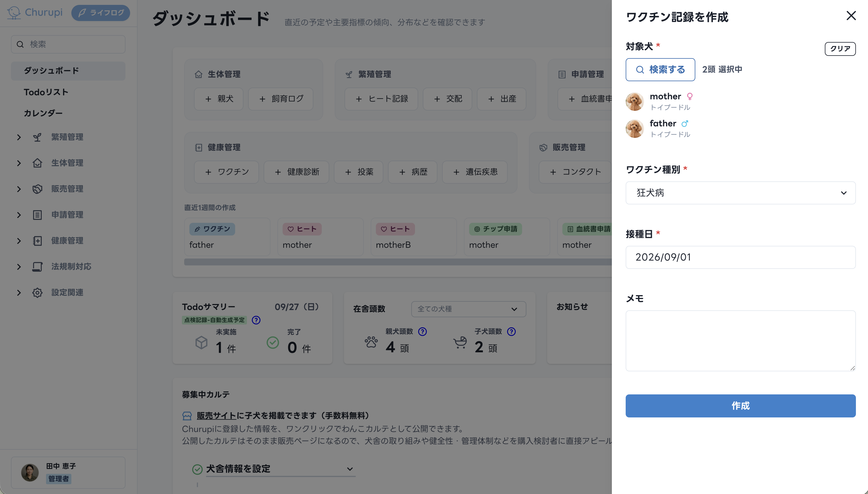Expand the 犬舎情報を設定 section chevron
Viewport: 868px width, 494px height.
(x=350, y=469)
